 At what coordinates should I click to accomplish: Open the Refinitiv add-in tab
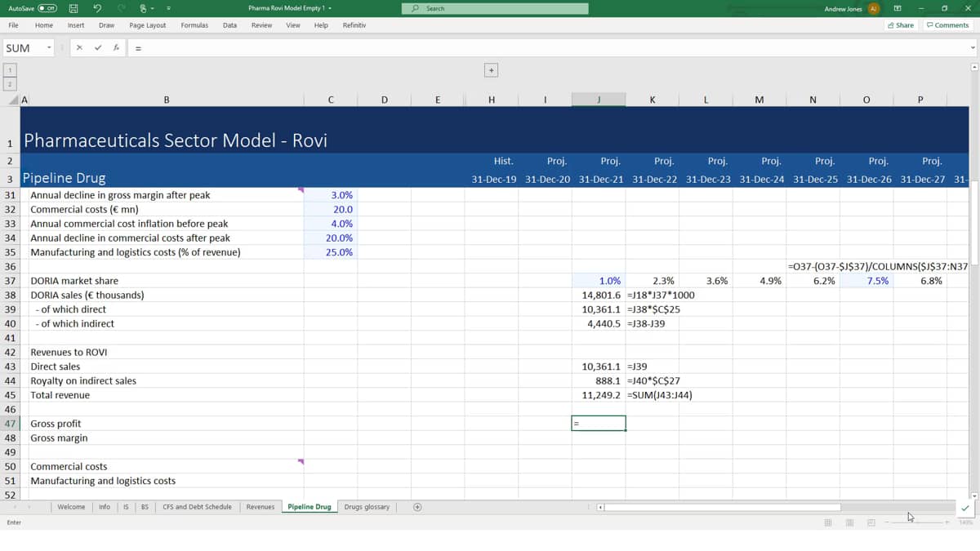354,25
